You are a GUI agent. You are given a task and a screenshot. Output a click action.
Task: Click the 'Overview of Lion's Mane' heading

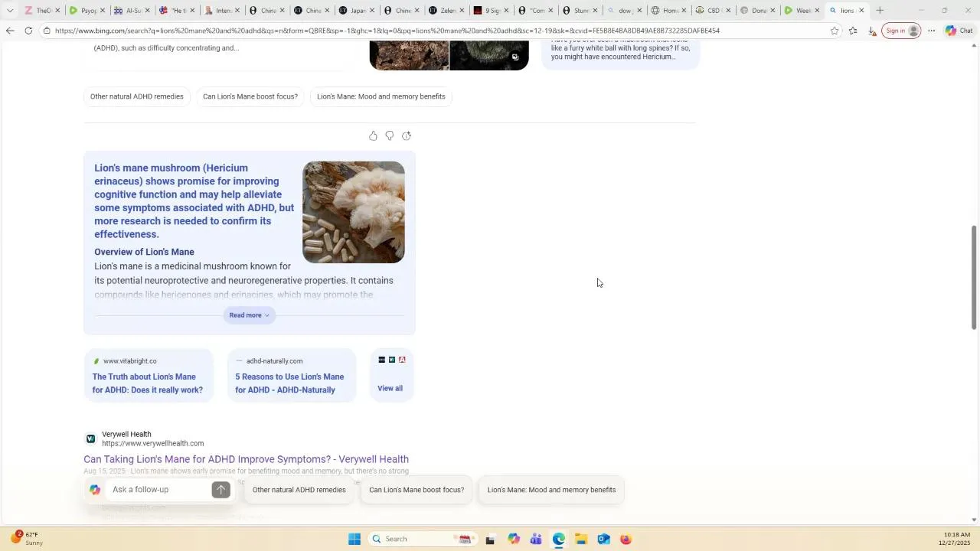(x=144, y=252)
